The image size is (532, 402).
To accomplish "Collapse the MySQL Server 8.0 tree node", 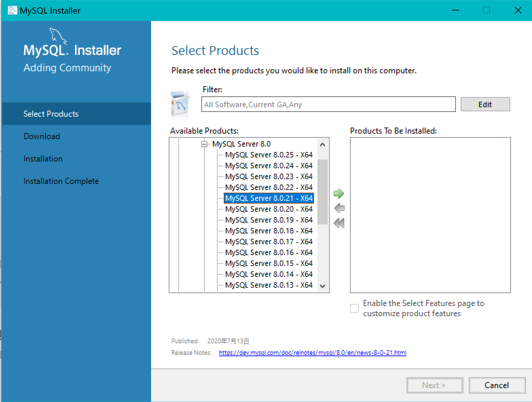I will [x=204, y=144].
